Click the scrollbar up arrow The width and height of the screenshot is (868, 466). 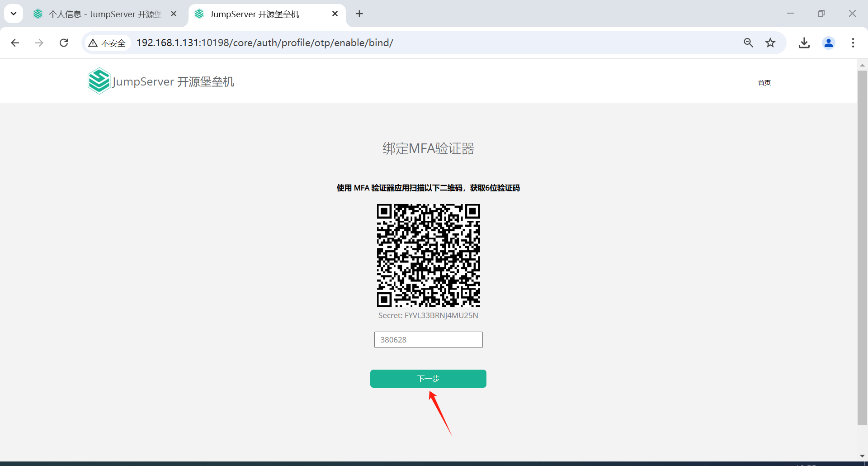[x=862, y=65]
